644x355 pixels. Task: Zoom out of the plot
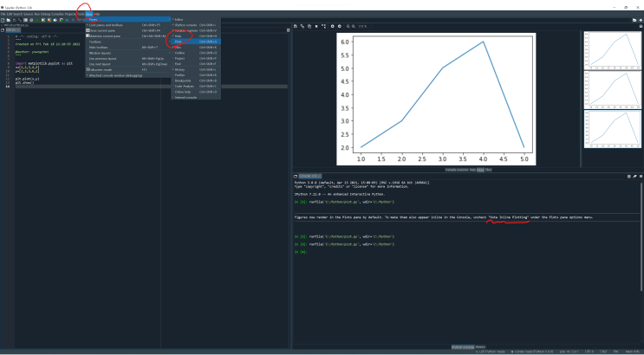coord(348,26)
